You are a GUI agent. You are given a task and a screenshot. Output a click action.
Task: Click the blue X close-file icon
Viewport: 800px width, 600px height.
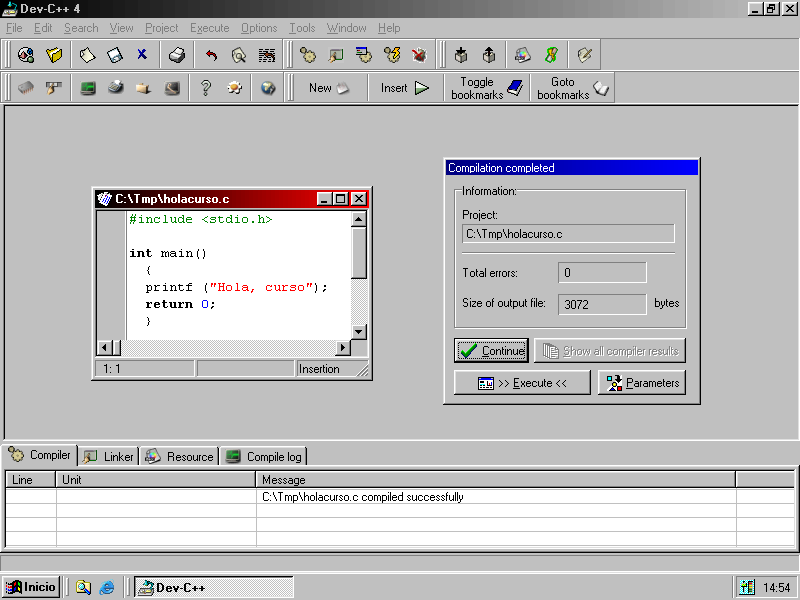[x=142, y=55]
